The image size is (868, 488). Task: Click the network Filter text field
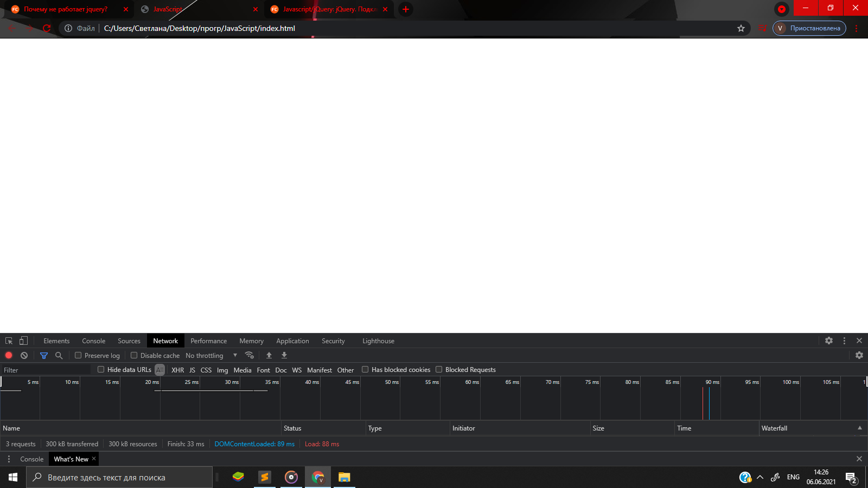pyautogui.click(x=46, y=370)
